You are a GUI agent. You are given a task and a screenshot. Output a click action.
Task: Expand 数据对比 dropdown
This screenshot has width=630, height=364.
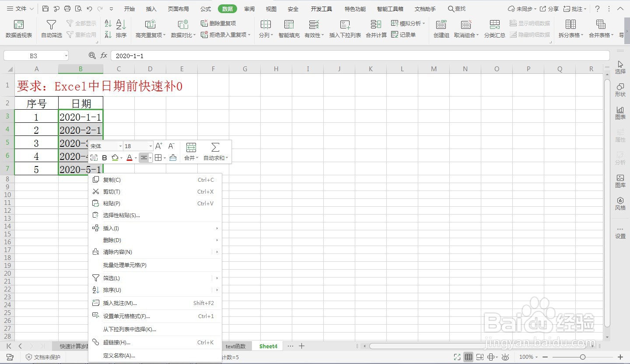tap(194, 35)
